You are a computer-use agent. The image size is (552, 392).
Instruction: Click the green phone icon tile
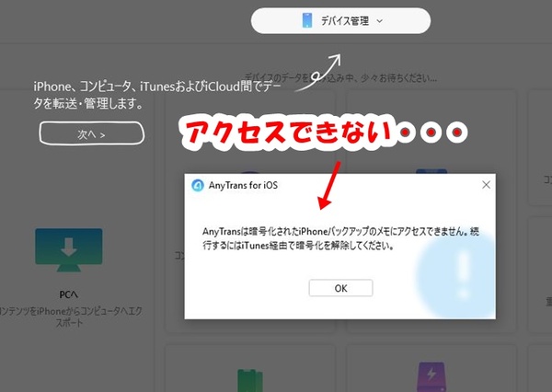click(250, 381)
